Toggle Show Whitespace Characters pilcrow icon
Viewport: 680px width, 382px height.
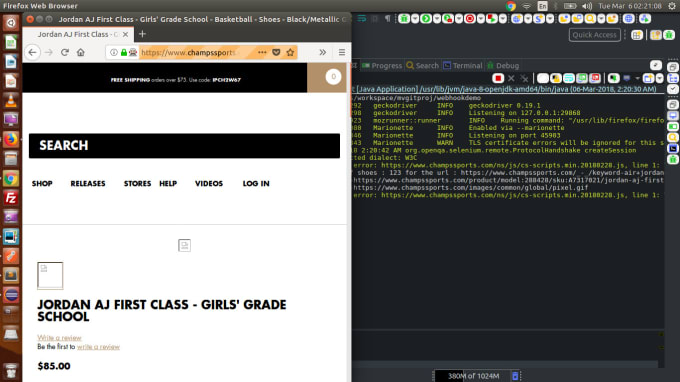pos(388,19)
